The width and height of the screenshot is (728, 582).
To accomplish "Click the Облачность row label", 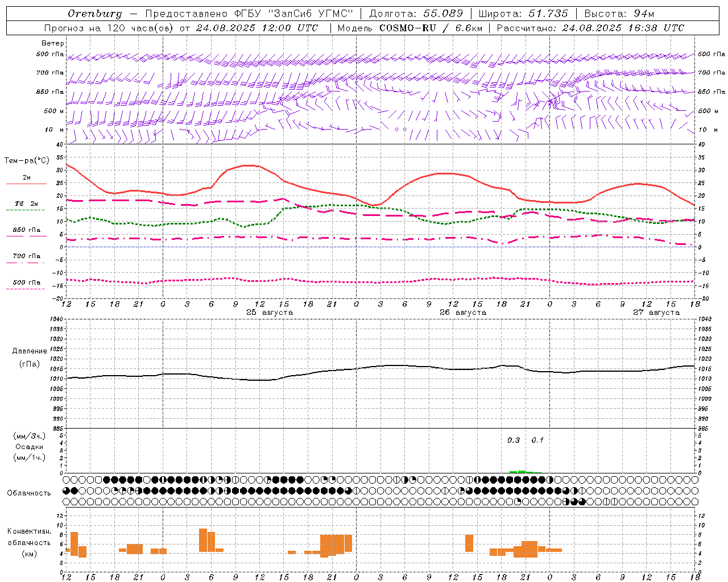I will pos(29,493).
